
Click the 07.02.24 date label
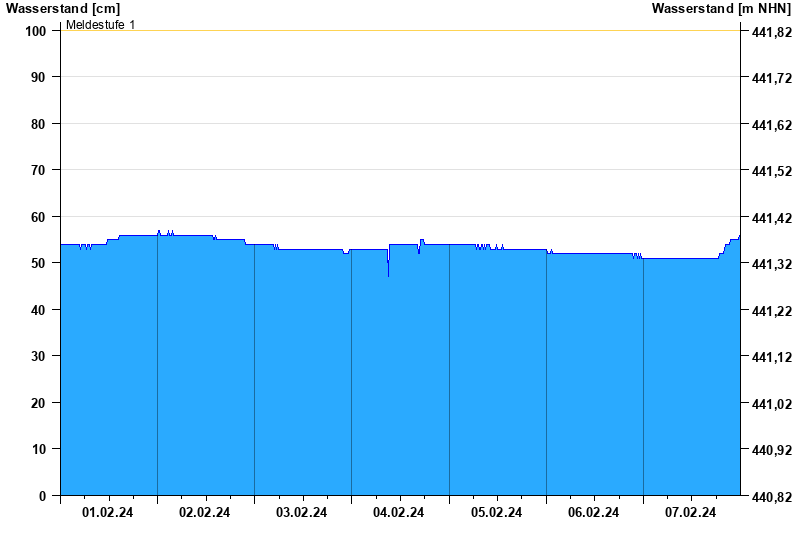pyautogui.click(x=691, y=513)
